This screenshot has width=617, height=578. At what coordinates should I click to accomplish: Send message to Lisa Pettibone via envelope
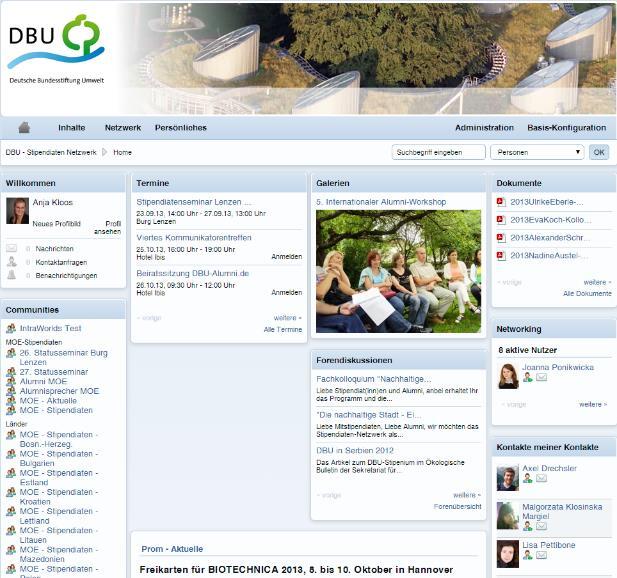(x=541, y=559)
